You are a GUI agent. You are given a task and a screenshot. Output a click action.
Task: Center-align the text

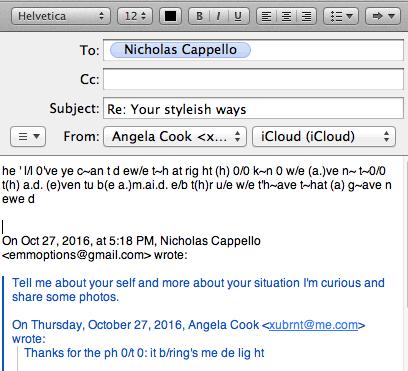click(286, 16)
